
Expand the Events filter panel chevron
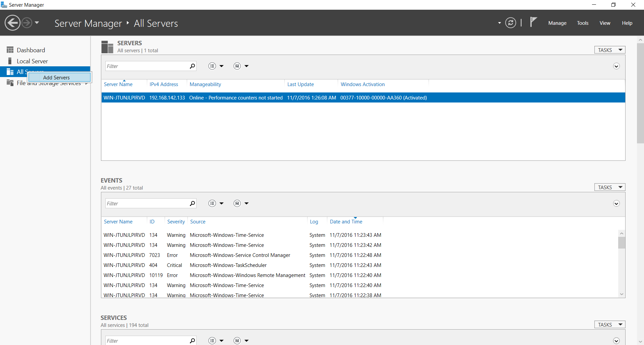pyautogui.click(x=616, y=203)
